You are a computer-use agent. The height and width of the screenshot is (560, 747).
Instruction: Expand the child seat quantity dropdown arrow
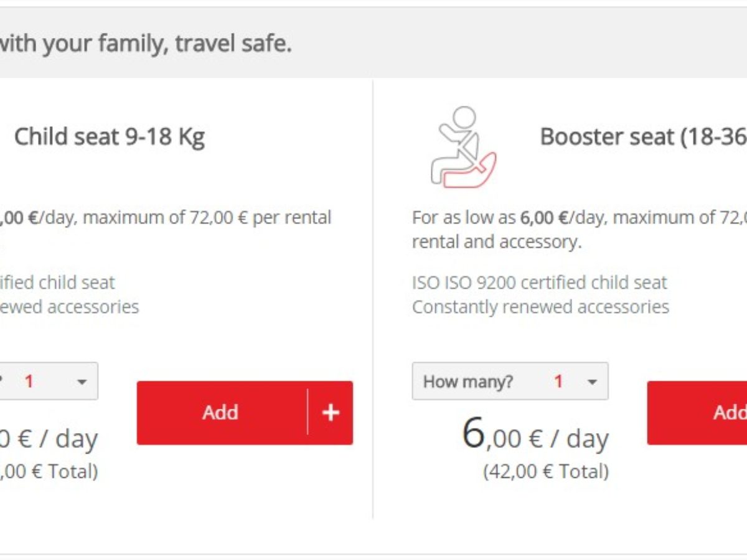tap(82, 382)
